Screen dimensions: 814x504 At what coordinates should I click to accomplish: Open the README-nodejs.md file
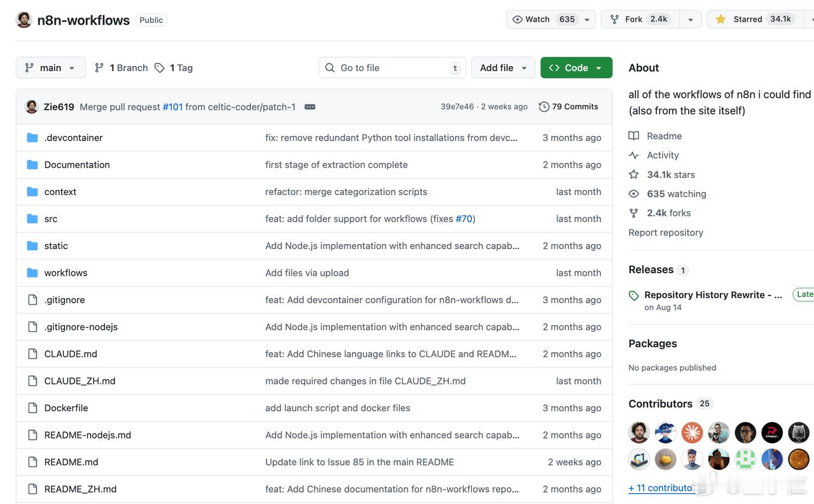click(x=88, y=435)
